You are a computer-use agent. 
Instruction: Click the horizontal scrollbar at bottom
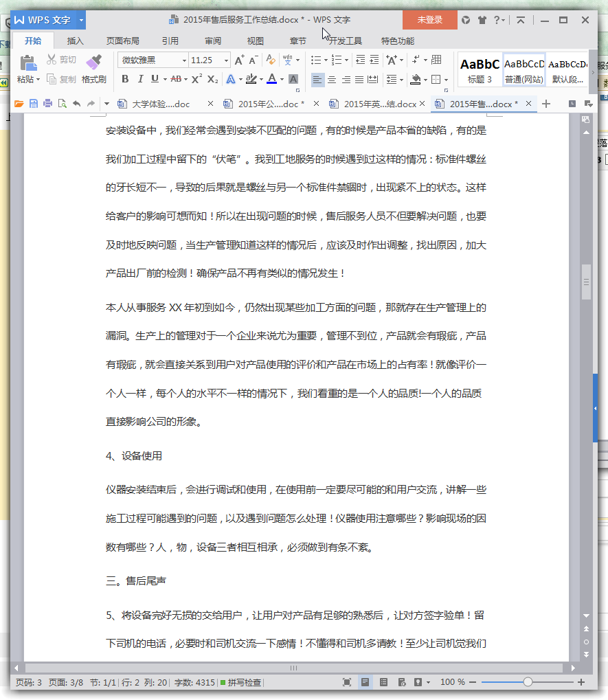(294, 668)
